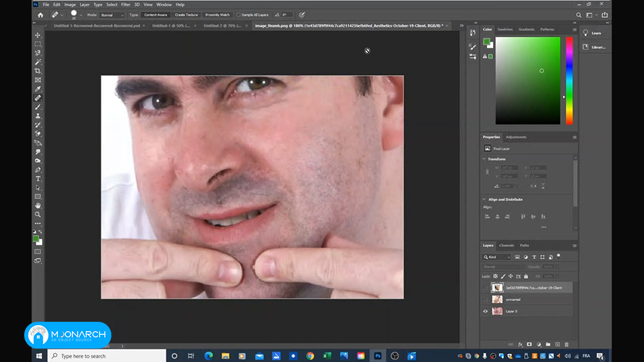Click the three-dots more align options
This screenshot has height=362, width=644.
pyautogui.click(x=543, y=227)
